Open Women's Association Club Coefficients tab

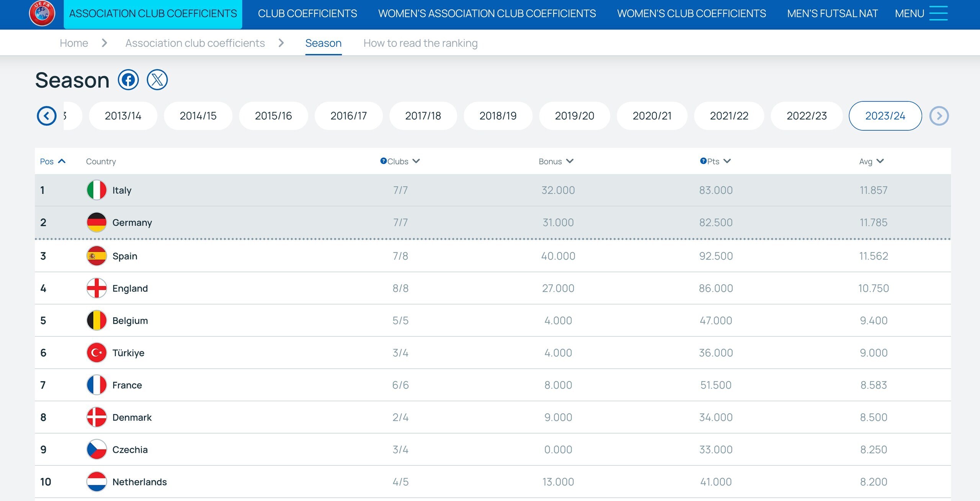(487, 14)
